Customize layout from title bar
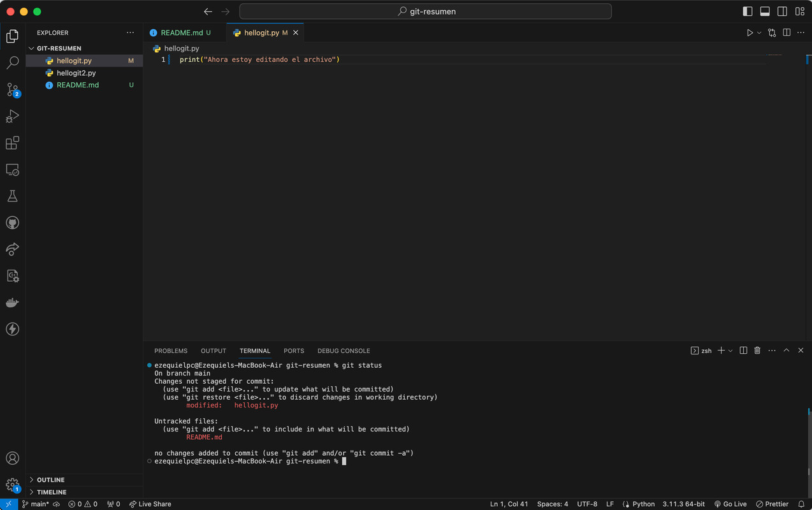 (800, 11)
